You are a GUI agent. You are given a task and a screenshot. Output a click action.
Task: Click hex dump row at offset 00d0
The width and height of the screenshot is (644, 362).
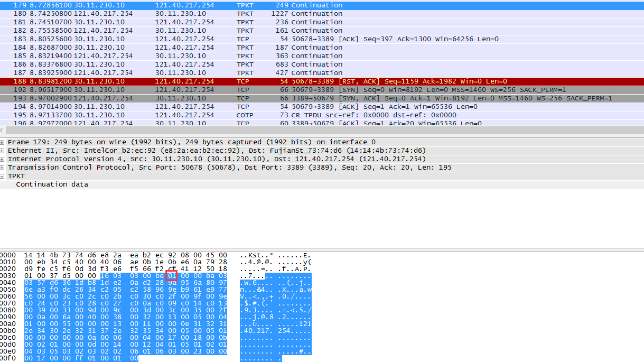pos(157,345)
